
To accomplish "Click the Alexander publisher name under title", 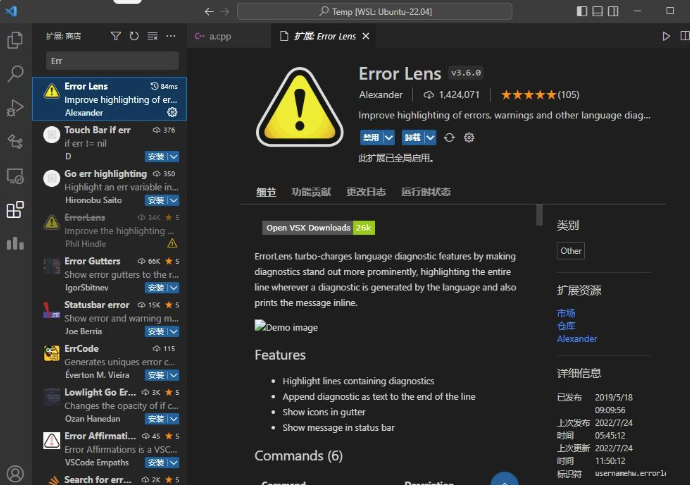I will [x=381, y=95].
